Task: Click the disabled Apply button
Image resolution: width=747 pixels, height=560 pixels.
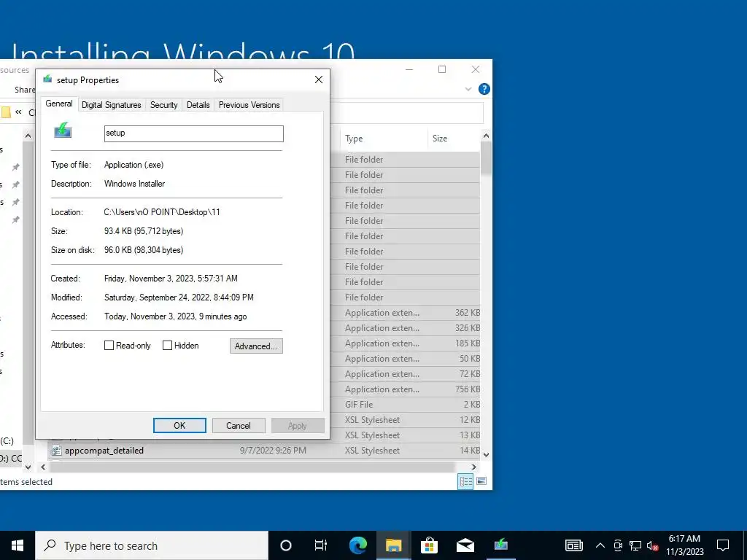Action: (298, 426)
